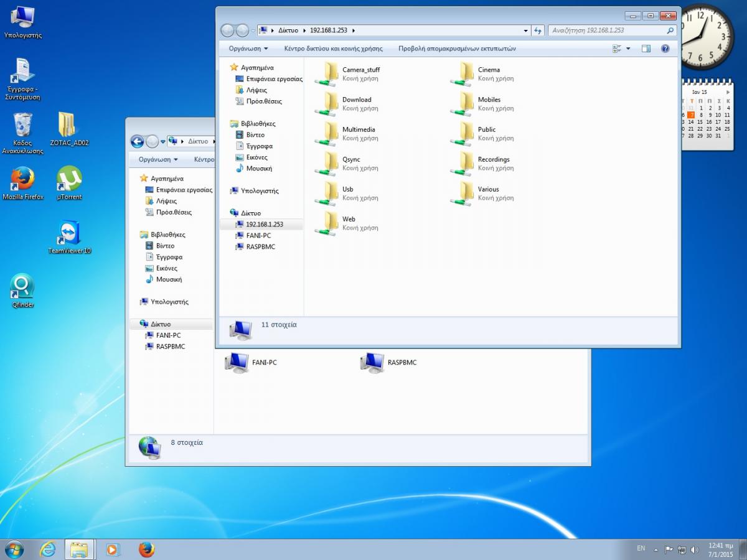
Task: Open the address bar history dropdown
Action: (x=526, y=30)
